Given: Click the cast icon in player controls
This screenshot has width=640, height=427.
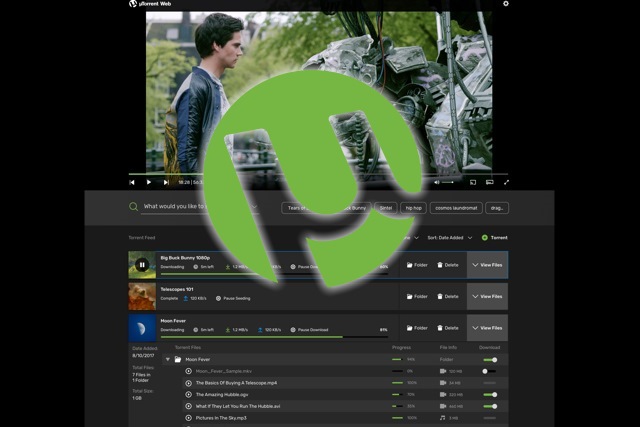Looking at the screenshot, I should pyautogui.click(x=473, y=182).
